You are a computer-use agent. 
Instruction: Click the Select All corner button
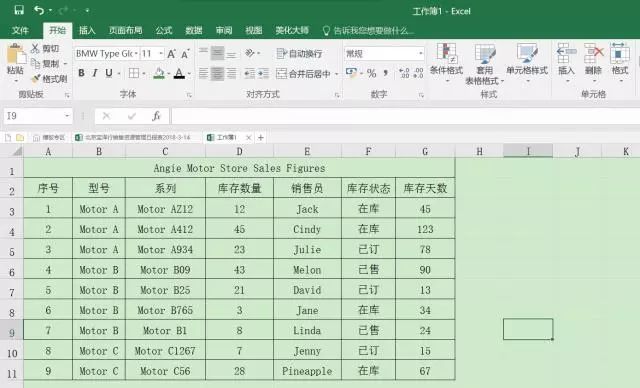tap(17, 152)
